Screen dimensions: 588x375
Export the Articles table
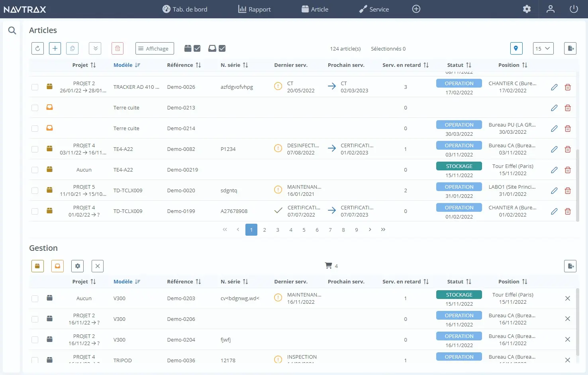click(570, 49)
